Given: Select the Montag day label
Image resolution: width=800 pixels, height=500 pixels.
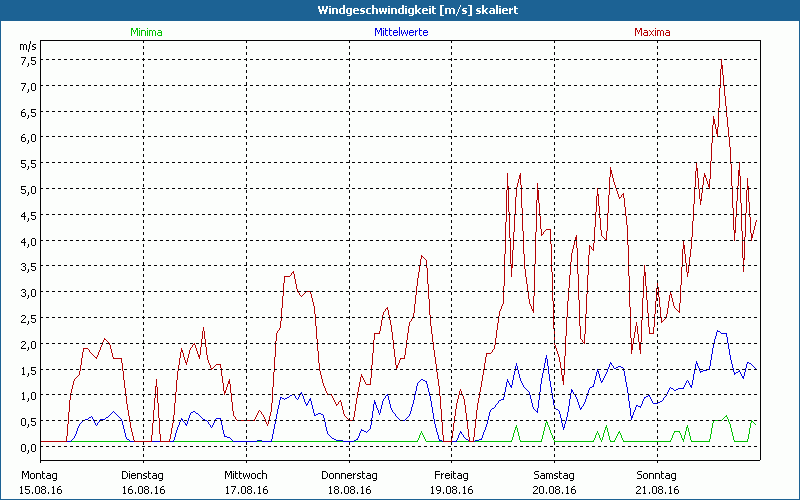Looking at the screenshot, I should click(39, 475).
